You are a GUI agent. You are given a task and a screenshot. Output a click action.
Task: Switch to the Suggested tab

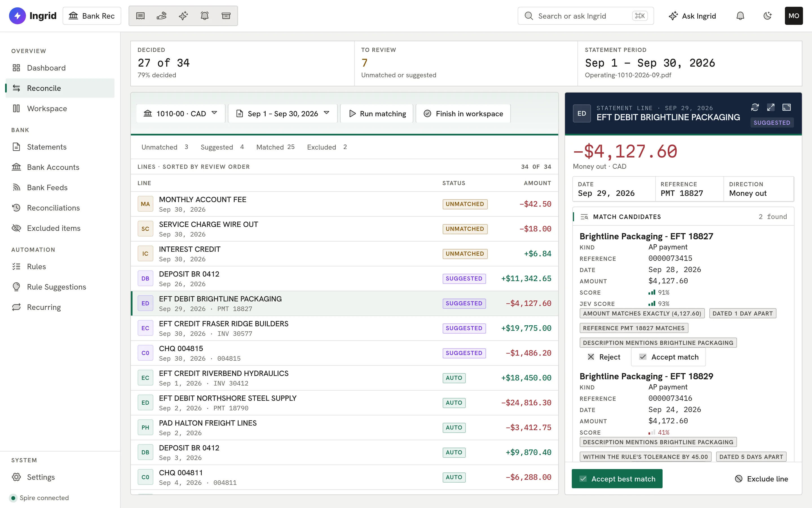coord(222,147)
